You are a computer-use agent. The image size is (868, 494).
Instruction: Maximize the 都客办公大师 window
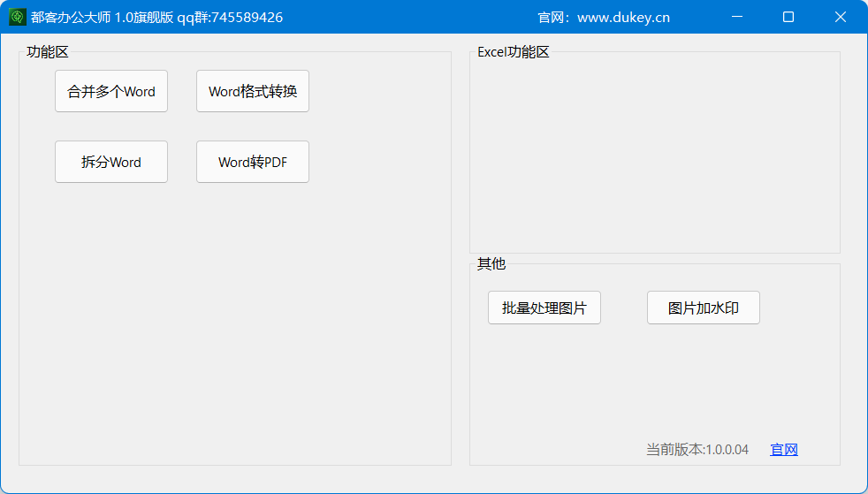click(x=788, y=17)
